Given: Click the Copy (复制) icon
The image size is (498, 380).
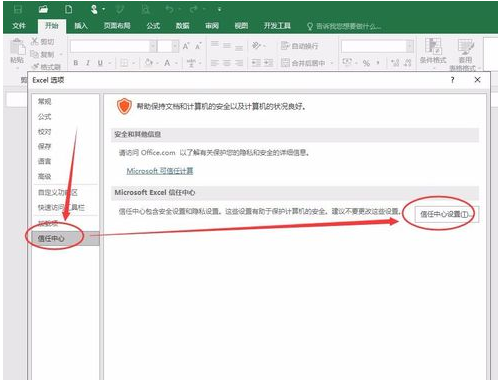Looking at the screenshot, I should click(x=34, y=54).
